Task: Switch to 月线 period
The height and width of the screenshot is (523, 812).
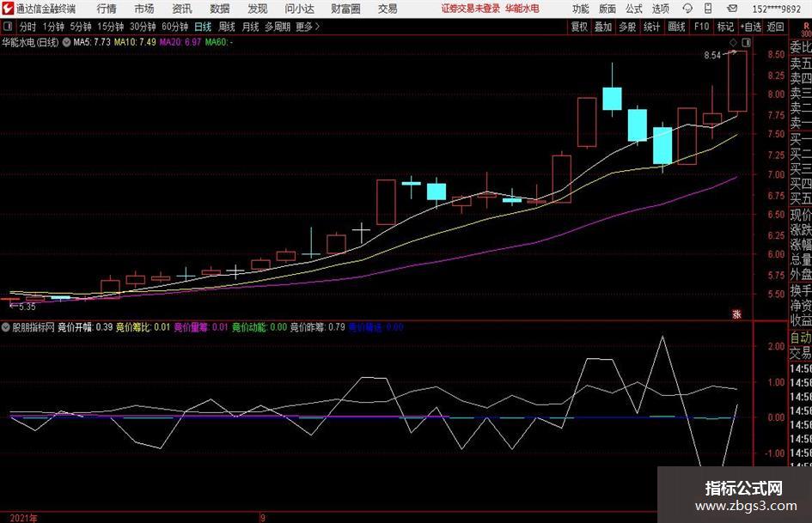Action: (x=250, y=27)
